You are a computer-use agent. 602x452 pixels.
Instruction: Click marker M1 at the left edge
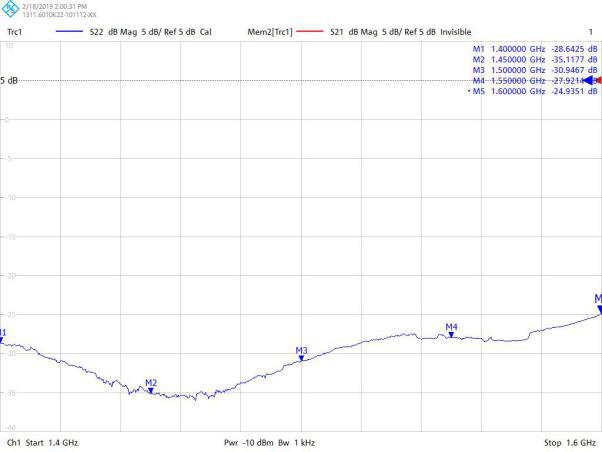[x=3, y=338]
